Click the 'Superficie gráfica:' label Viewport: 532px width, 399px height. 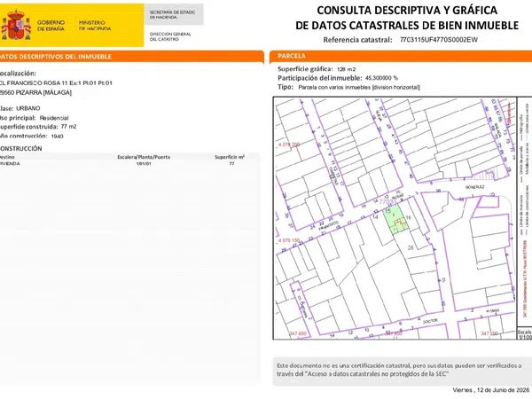coord(305,69)
